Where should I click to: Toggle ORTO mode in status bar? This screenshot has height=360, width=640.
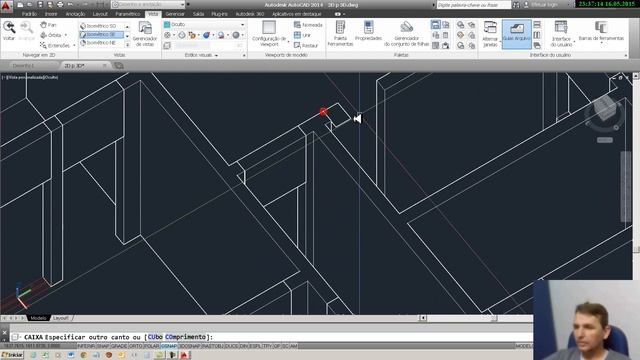click(x=135, y=346)
